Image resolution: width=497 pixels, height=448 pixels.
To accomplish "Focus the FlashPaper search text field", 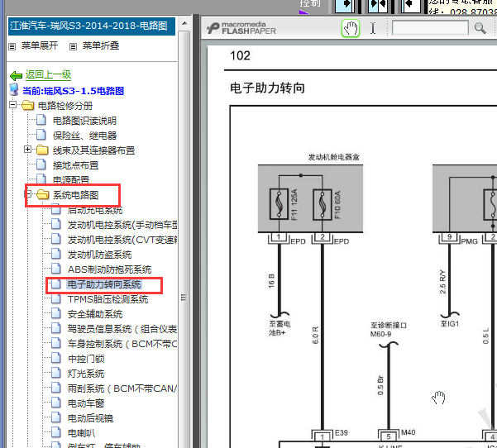I will click(x=430, y=28).
